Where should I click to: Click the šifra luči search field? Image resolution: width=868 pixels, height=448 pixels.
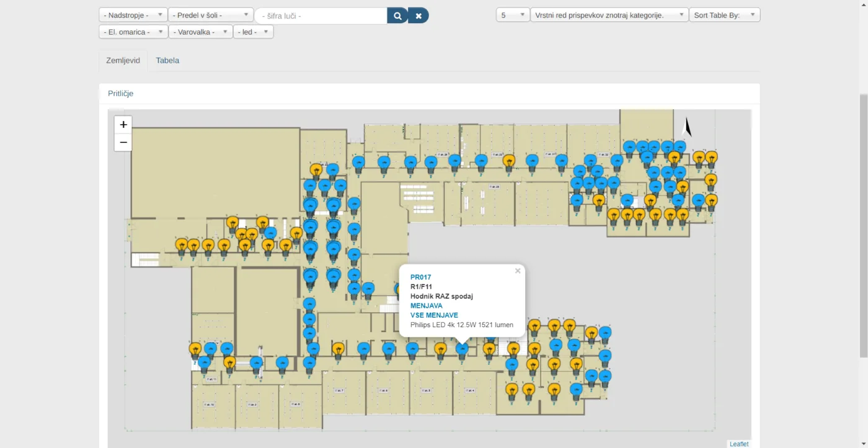(x=321, y=16)
